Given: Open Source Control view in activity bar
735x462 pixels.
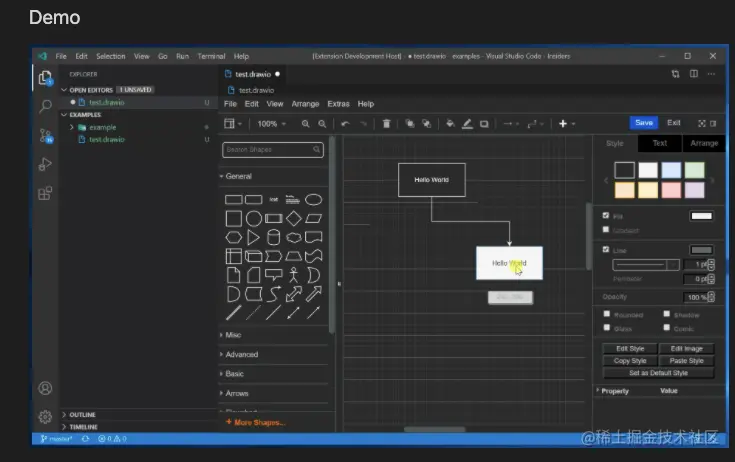Looking at the screenshot, I should point(45,136).
